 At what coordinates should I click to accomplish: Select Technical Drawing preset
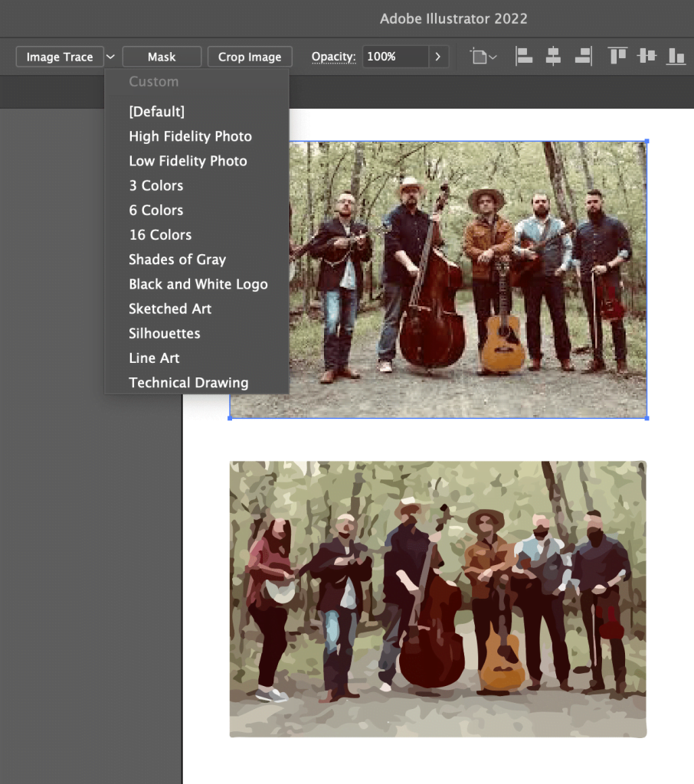click(197, 383)
